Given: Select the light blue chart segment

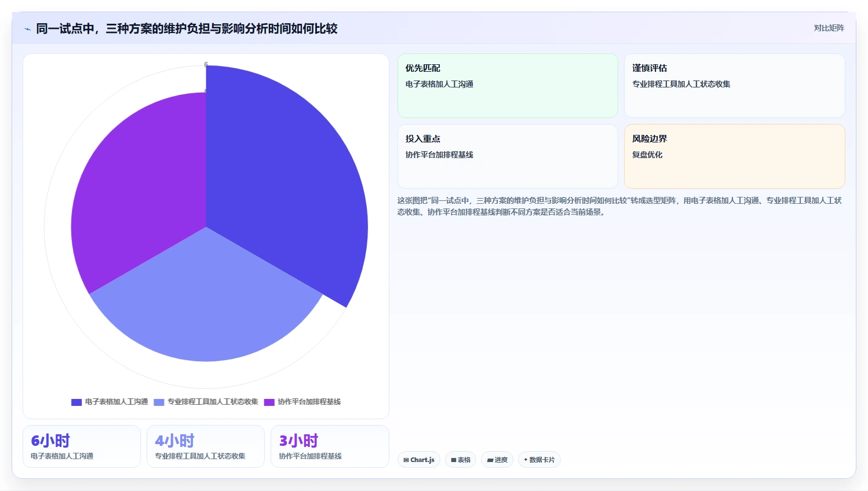Looking at the screenshot, I should 206,301.
